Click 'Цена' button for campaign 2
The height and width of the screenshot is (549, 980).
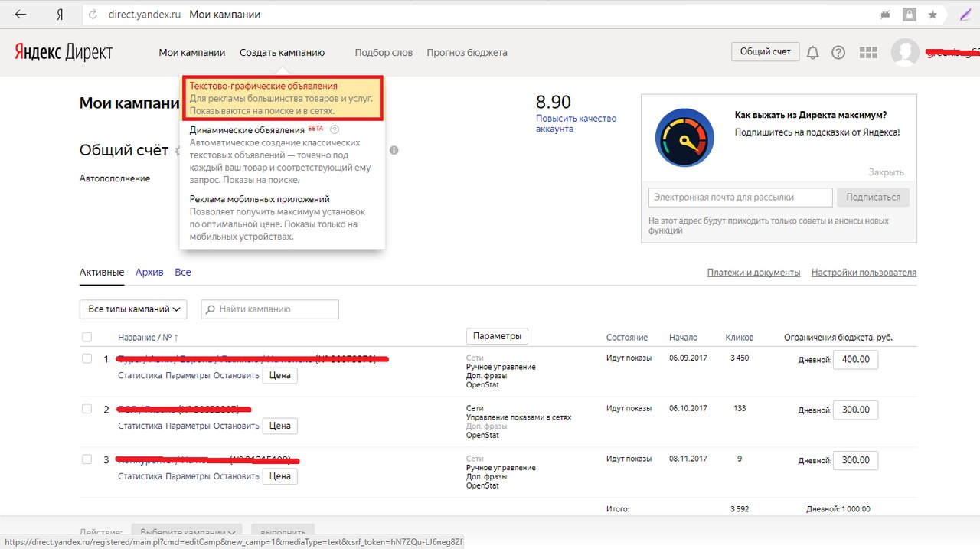280,426
